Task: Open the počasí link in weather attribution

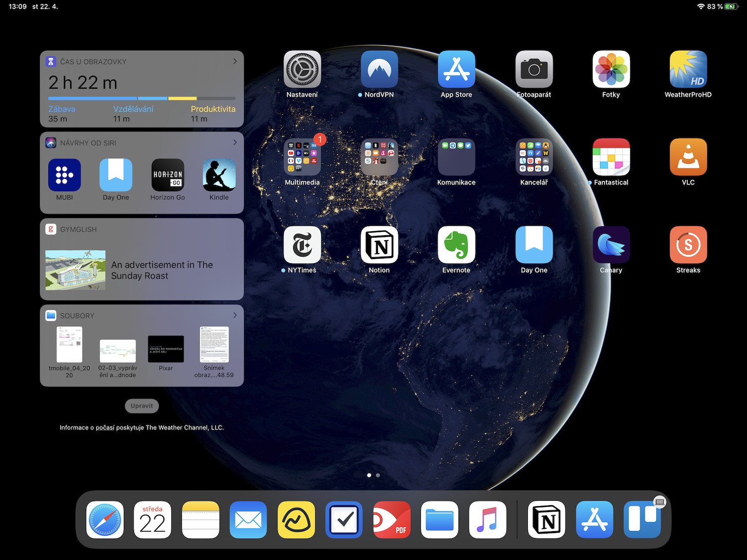Action: 105,427
